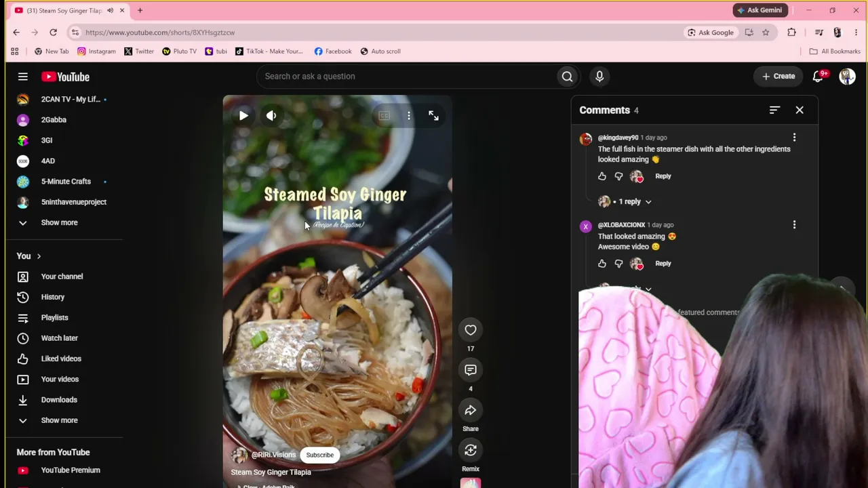The image size is (868, 488).
Task: Click the Ask Gemini button
Action: [x=759, y=10]
